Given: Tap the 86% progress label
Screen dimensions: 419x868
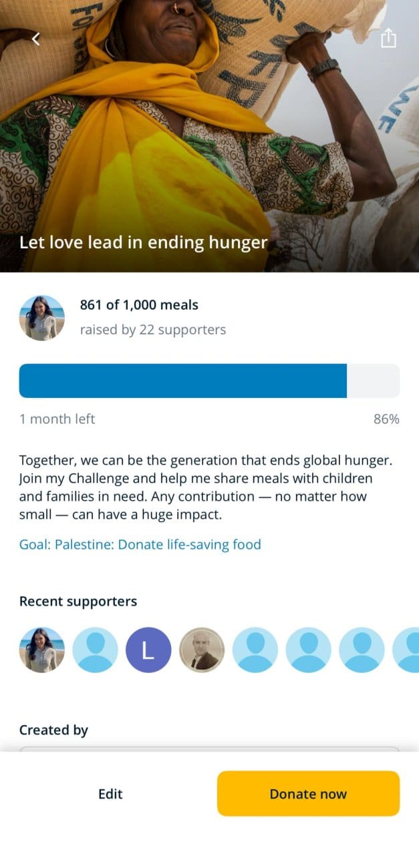Looking at the screenshot, I should (386, 419).
